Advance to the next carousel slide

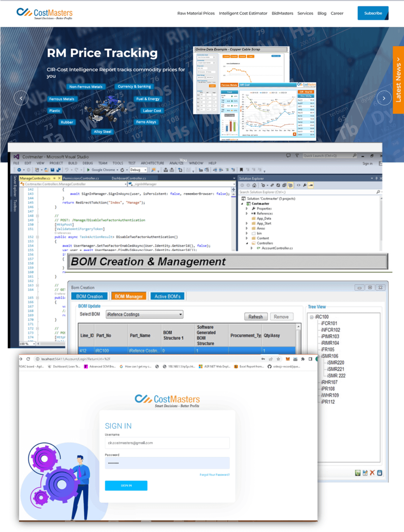pos(384,98)
